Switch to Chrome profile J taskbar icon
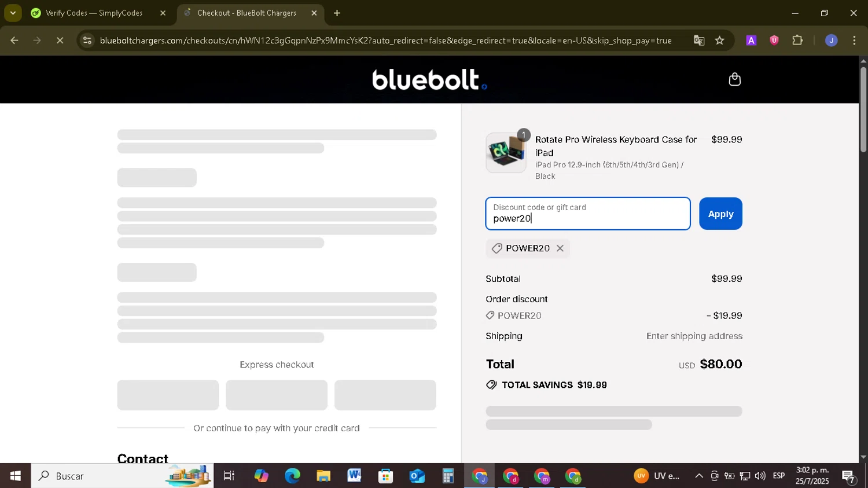 point(479,476)
